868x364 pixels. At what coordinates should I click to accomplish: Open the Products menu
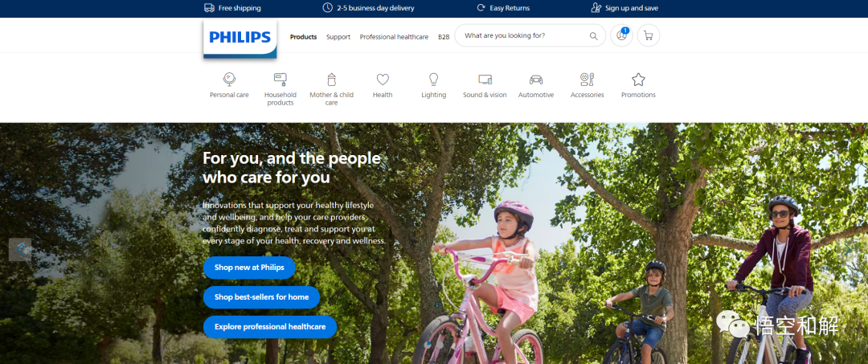click(x=303, y=37)
